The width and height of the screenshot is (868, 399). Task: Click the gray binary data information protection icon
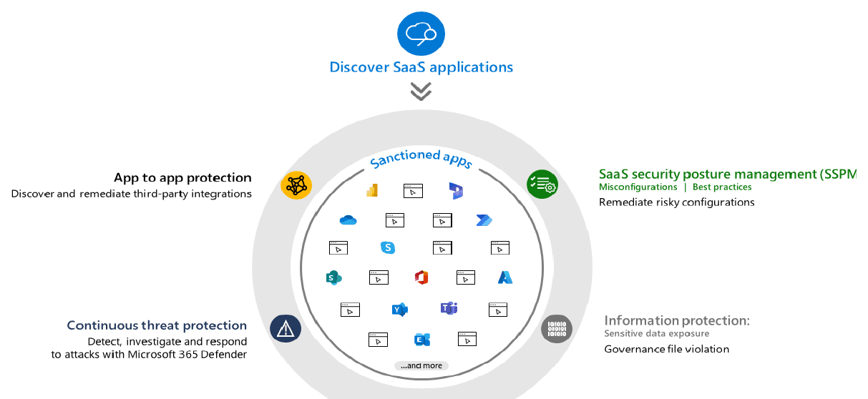tap(557, 329)
